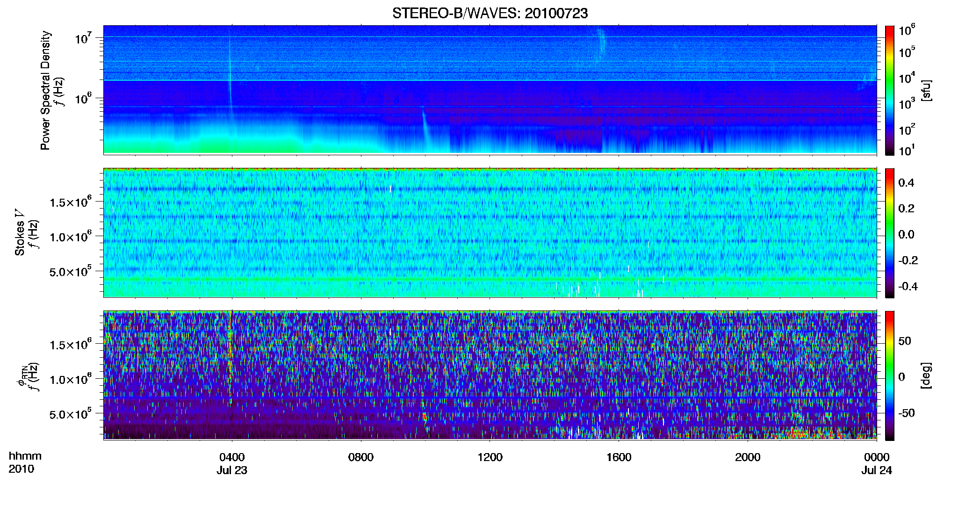Click the -0.2 label on Stokes color bar
Image resolution: width=980 pixels, height=505 pixels.
908,260
